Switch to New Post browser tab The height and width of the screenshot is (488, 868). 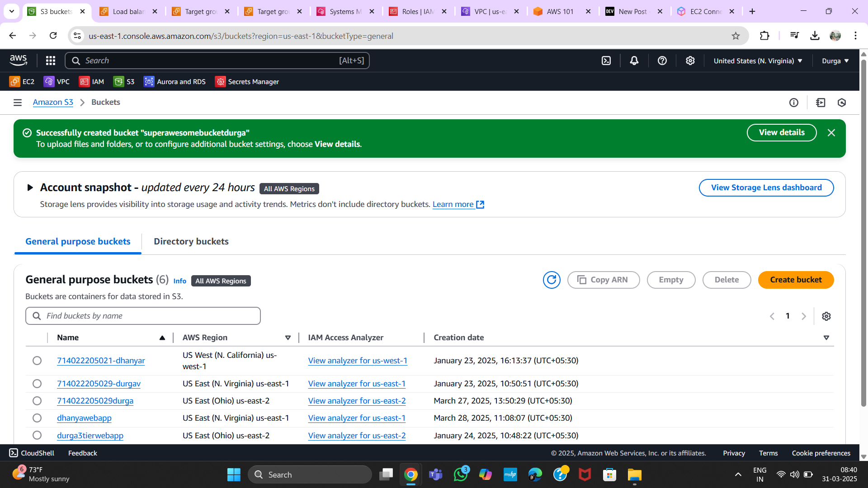click(634, 11)
